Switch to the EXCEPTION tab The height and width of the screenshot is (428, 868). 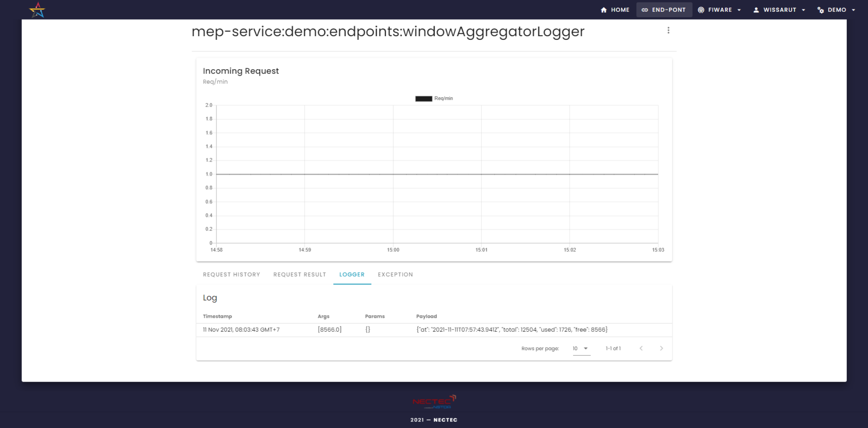point(395,275)
